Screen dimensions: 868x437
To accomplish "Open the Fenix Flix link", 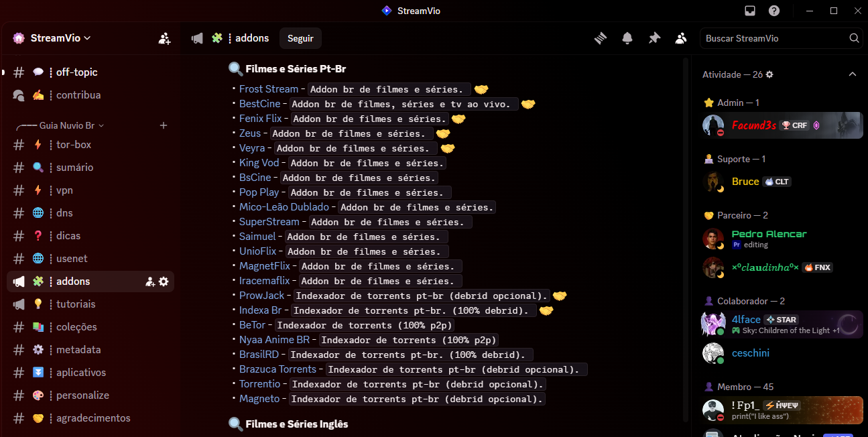I will [x=261, y=119].
